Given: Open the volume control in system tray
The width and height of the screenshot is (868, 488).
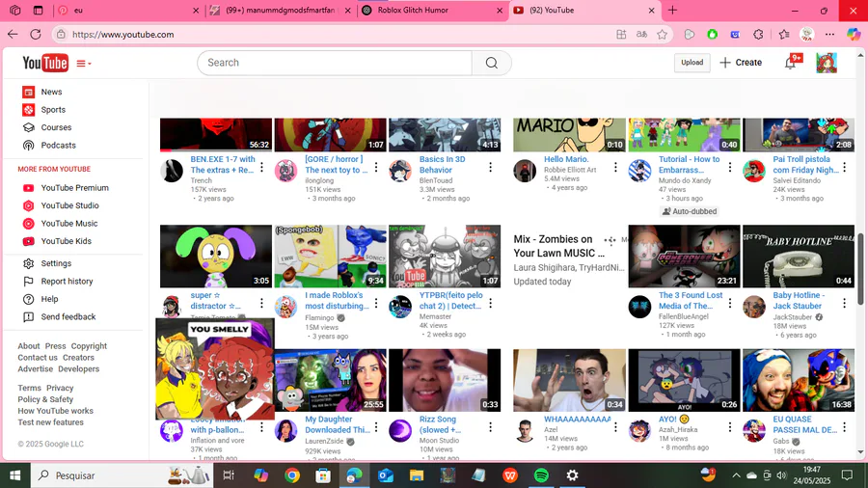Looking at the screenshot, I should [781, 475].
